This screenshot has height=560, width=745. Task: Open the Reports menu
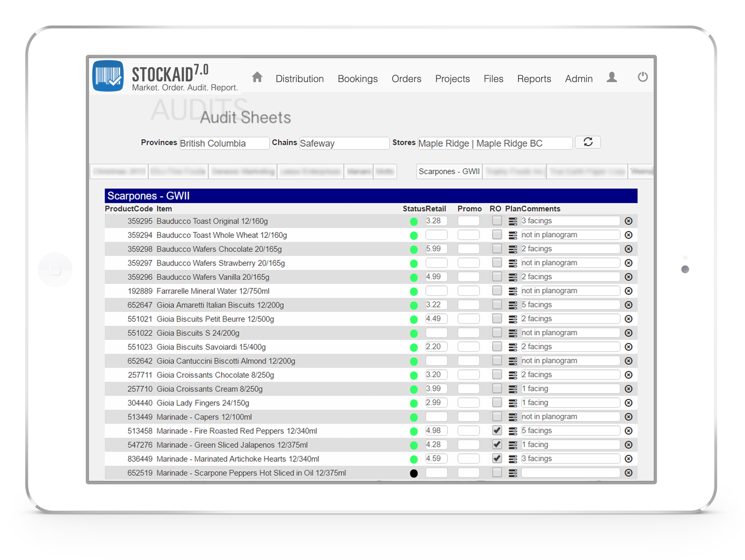534,79
